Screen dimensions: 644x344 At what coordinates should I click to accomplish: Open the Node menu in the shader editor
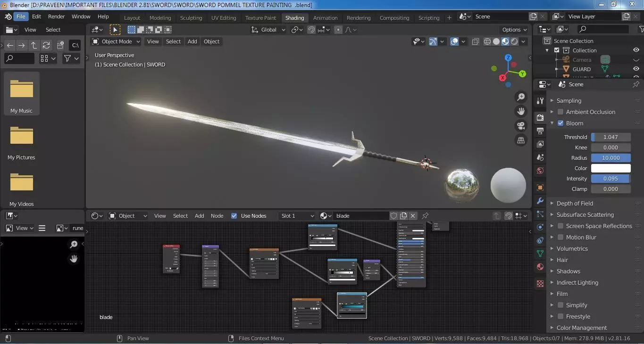coord(217,216)
